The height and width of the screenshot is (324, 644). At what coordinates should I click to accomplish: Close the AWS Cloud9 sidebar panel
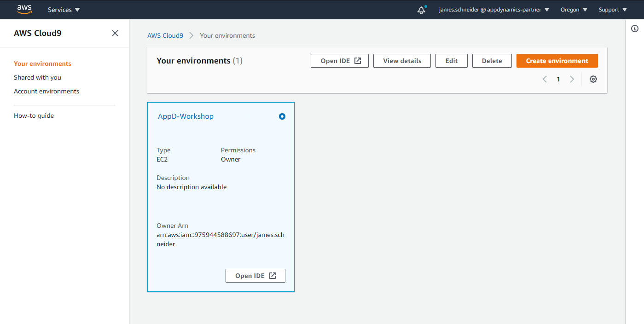115,33
